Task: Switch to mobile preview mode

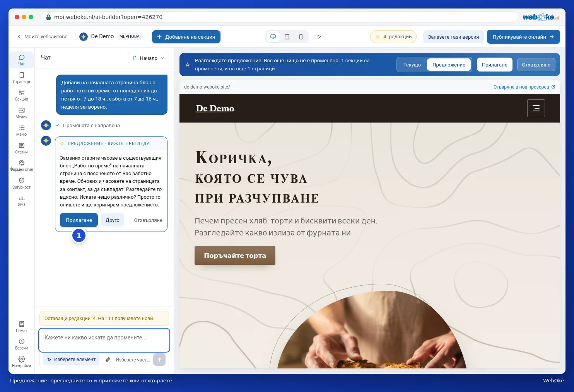Action: click(x=301, y=37)
